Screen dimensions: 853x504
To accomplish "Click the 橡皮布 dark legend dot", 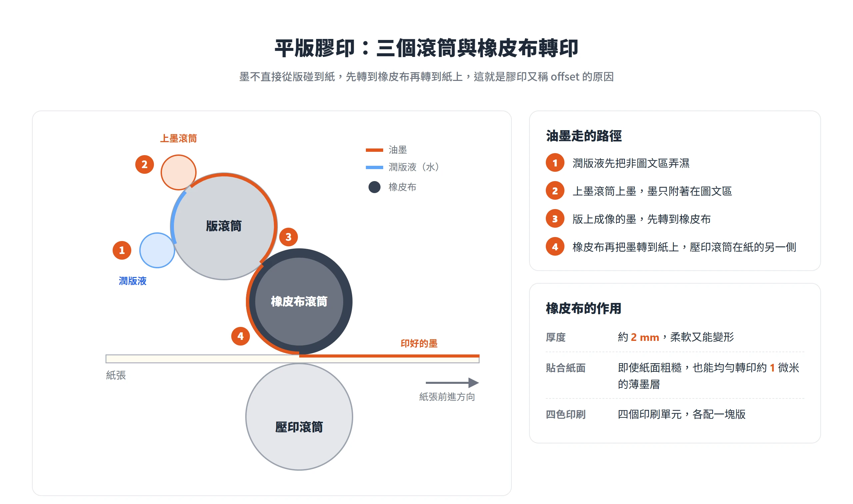I will pos(374,187).
